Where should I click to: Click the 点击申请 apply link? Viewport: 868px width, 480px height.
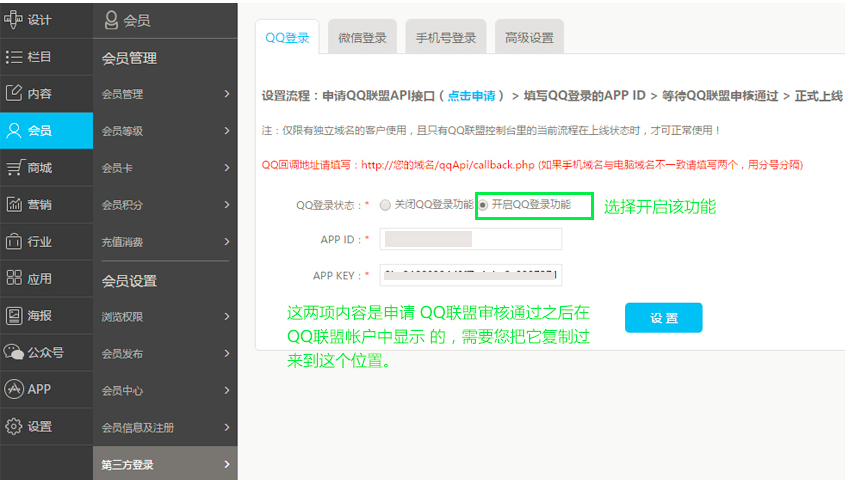(471, 96)
